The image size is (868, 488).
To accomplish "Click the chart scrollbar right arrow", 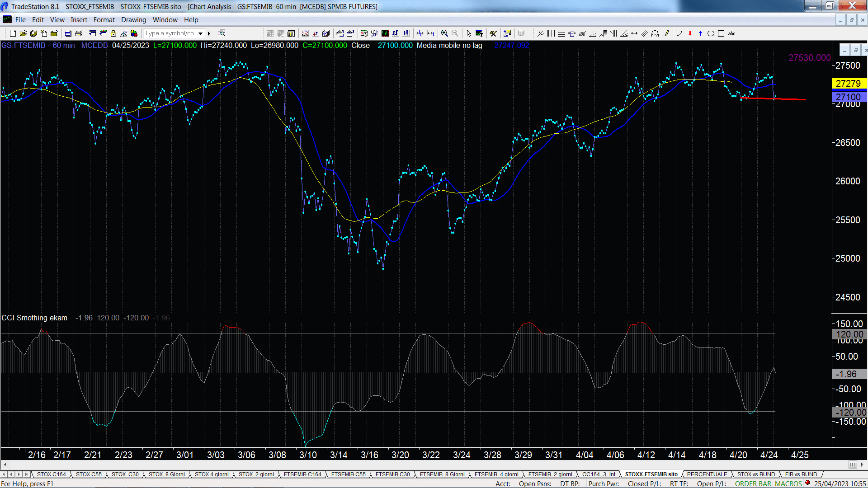I will [x=862, y=465].
